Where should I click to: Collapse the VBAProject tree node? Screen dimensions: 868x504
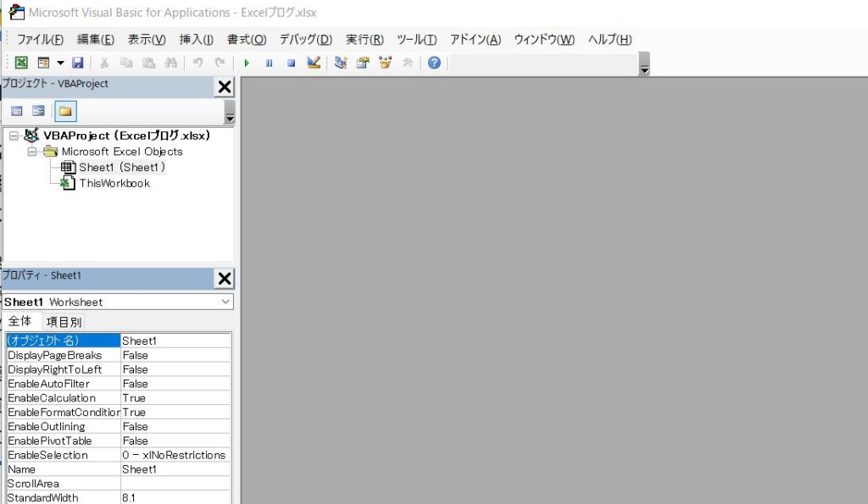click(x=14, y=136)
